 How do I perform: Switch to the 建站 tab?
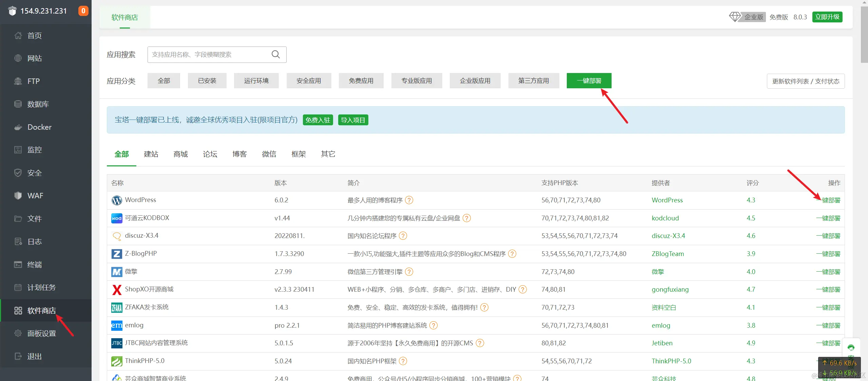pos(151,154)
